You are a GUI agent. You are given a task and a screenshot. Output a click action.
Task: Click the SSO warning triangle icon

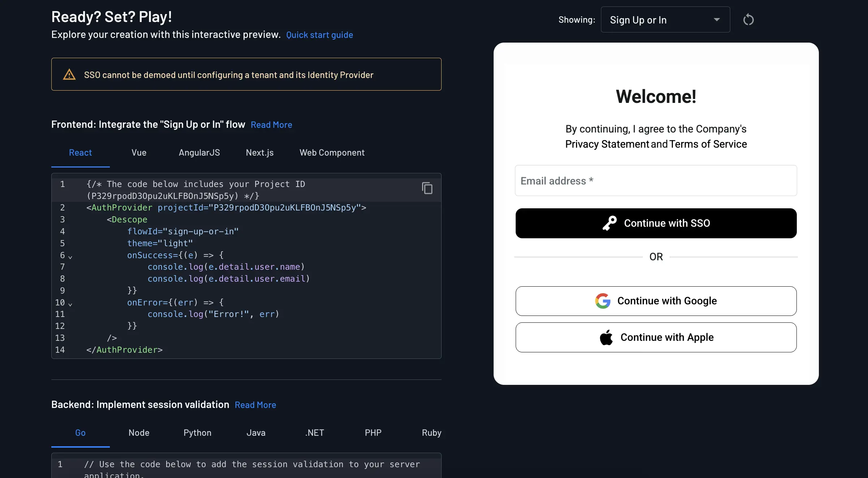click(69, 74)
